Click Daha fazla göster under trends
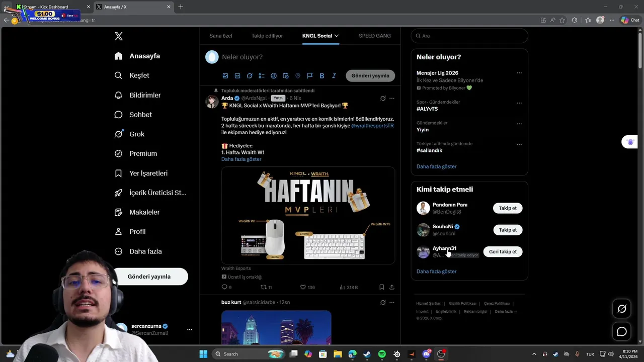 click(437, 166)
